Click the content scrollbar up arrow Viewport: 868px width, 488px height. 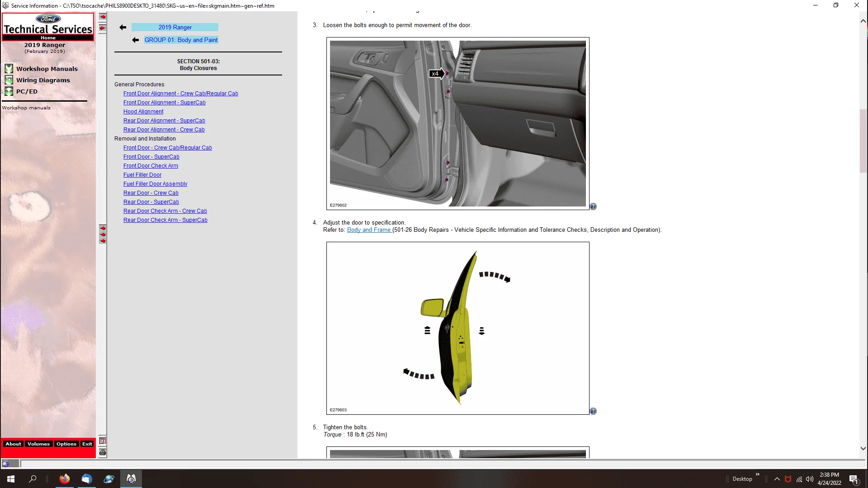863,21
